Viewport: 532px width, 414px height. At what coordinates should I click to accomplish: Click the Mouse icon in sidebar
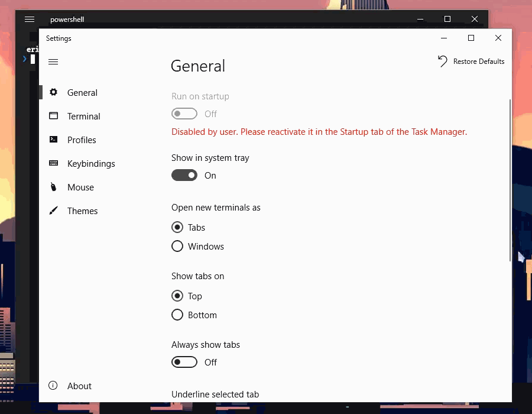coord(53,187)
